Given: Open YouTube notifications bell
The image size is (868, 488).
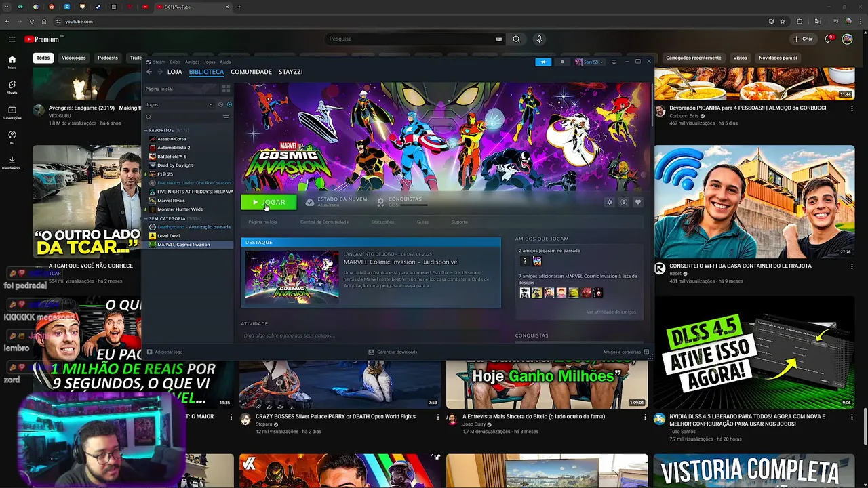Looking at the screenshot, I should (x=828, y=39).
